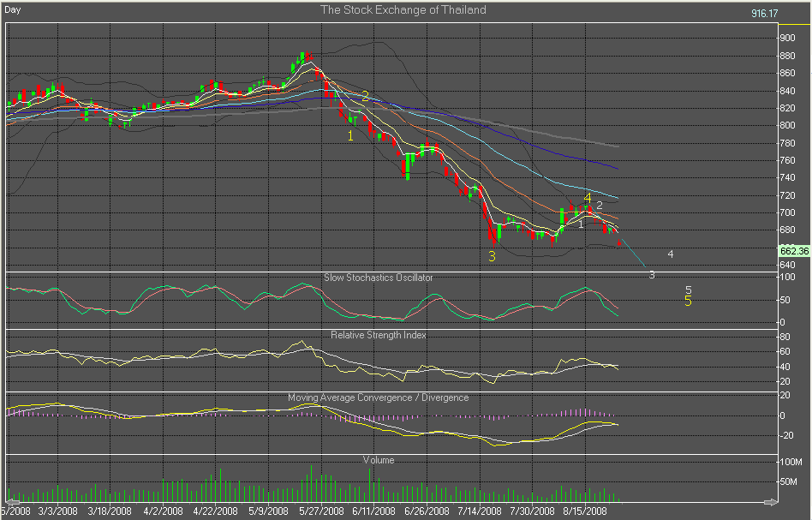This screenshot has width=812, height=520.
Task: Click the 8/15/2008 date label
Action: pos(585,511)
